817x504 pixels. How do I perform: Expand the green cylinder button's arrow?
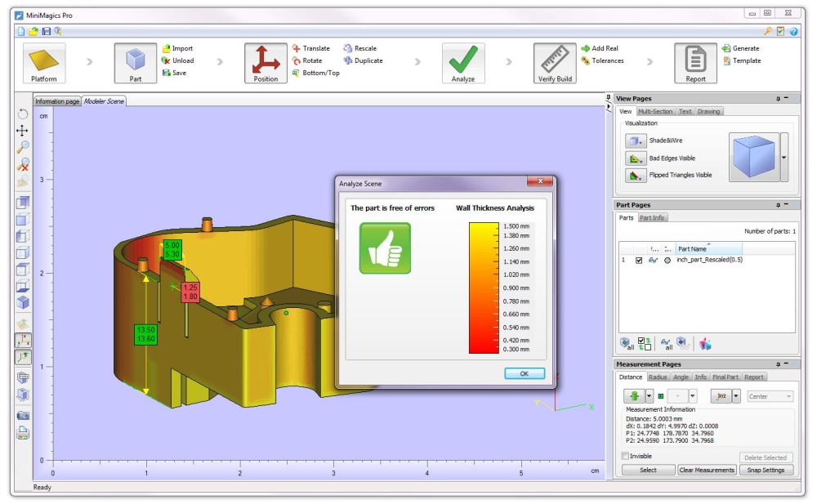650,396
